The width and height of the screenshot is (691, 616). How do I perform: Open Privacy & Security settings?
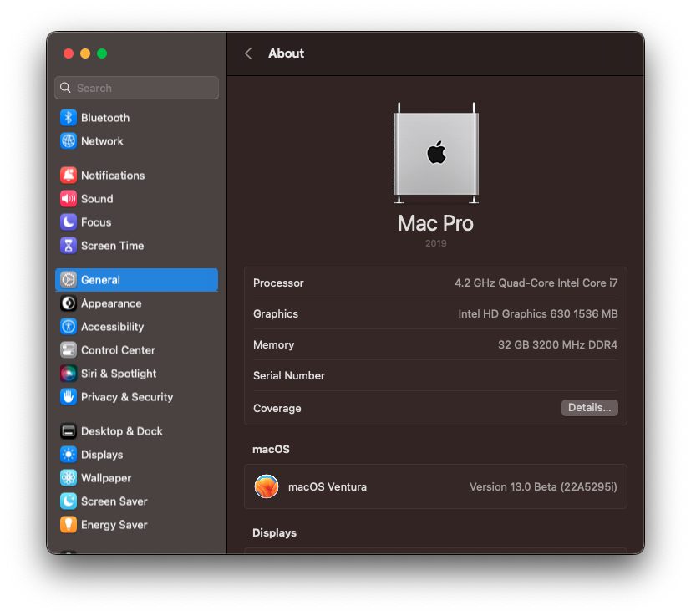point(137,397)
